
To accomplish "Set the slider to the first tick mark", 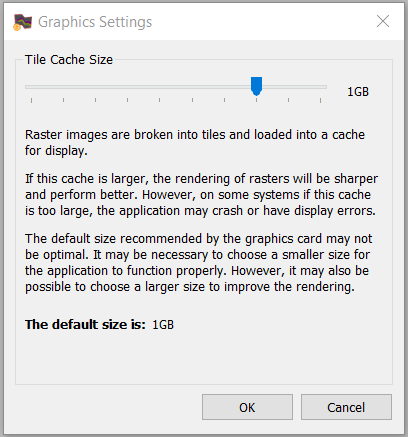I will pyautogui.click(x=32, y=100).
